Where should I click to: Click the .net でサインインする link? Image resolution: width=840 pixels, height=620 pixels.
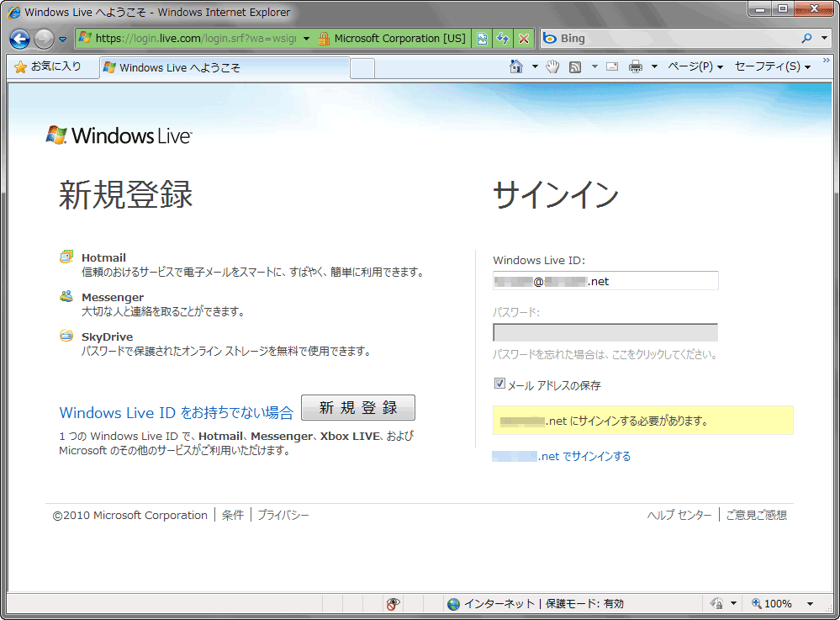click(562, 456)
